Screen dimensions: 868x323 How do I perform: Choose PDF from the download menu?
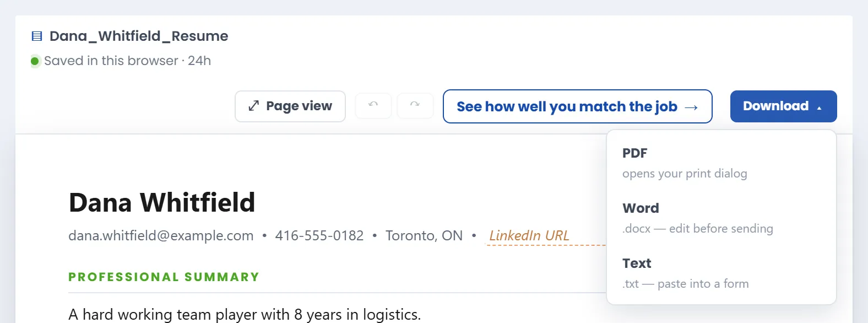[721, 163]
